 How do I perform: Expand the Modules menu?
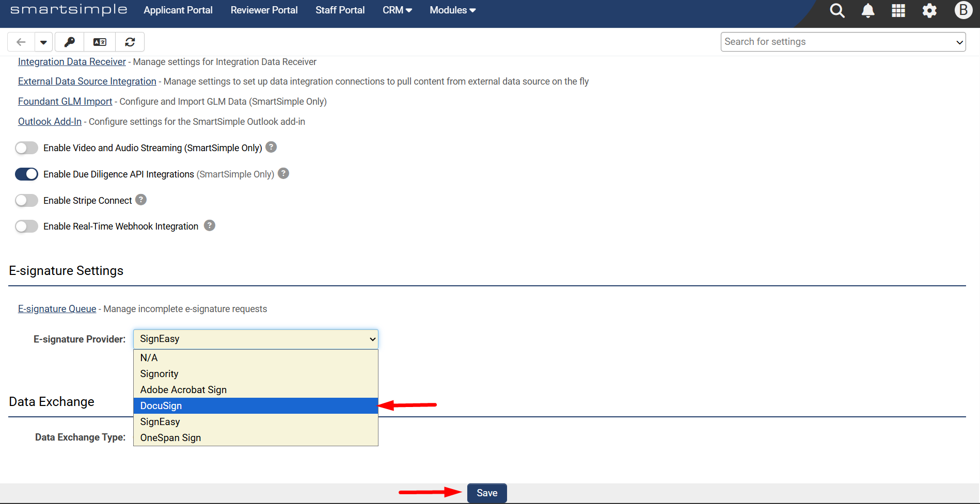(x=453, y=10)
